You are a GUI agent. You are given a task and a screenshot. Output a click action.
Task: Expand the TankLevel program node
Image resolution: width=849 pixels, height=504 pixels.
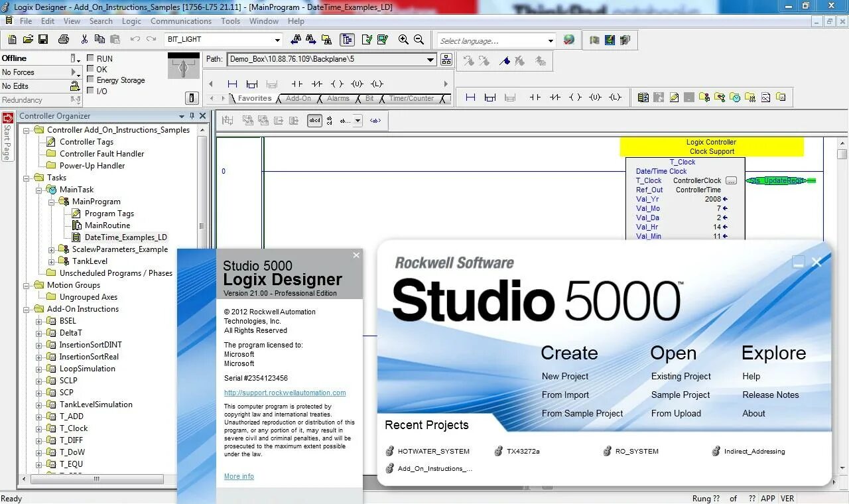52,261
